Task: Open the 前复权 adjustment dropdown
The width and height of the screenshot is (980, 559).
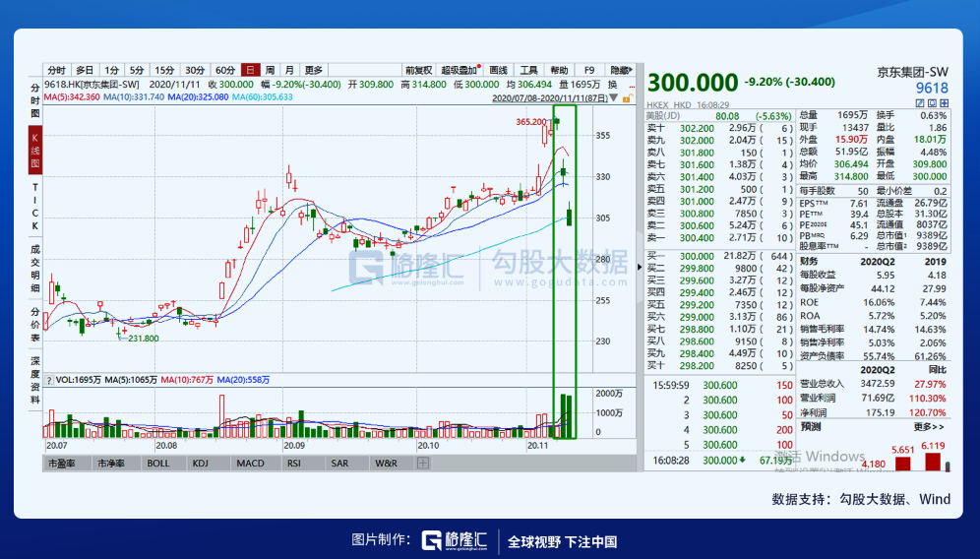Action: (x=419, y=70)
